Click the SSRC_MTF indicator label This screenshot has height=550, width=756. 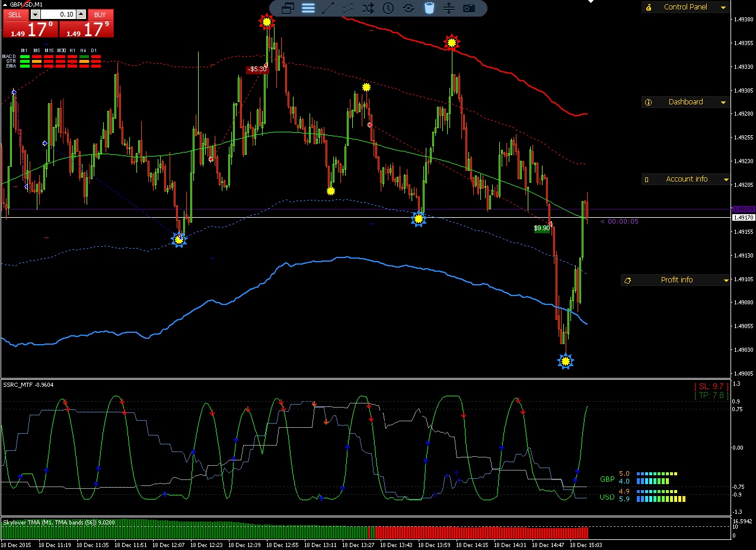pos(28,384)
